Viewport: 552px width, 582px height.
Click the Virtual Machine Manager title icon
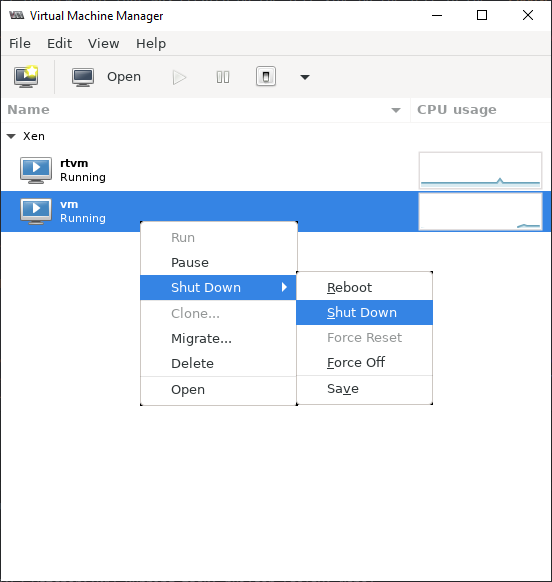(16, 15)
